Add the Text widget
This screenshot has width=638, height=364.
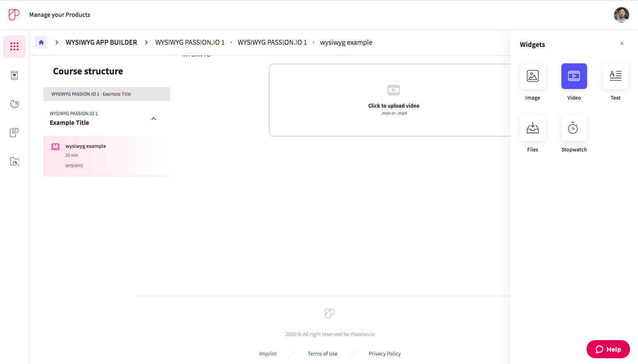click(615, 76)
